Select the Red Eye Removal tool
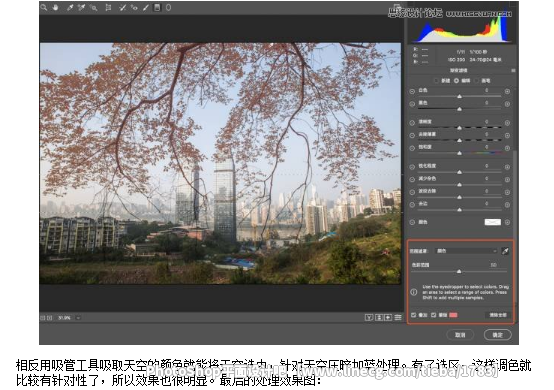This screenshot has width=554, height=390. coord(134,7)
